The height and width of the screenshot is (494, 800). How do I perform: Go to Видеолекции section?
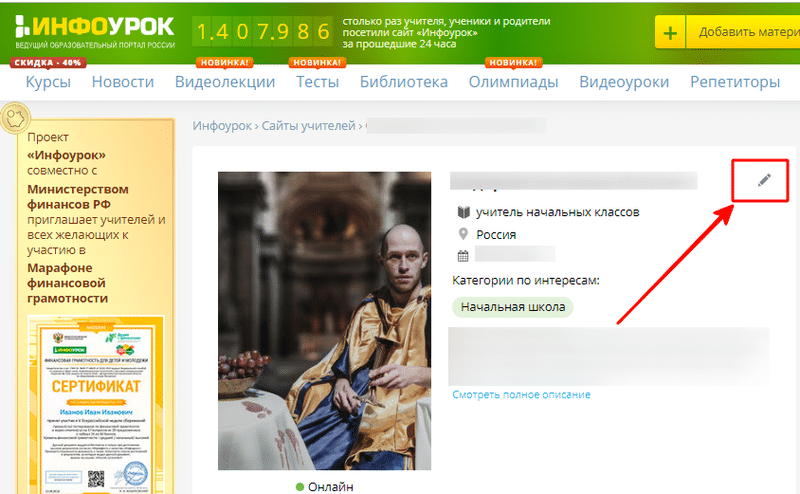225,82
